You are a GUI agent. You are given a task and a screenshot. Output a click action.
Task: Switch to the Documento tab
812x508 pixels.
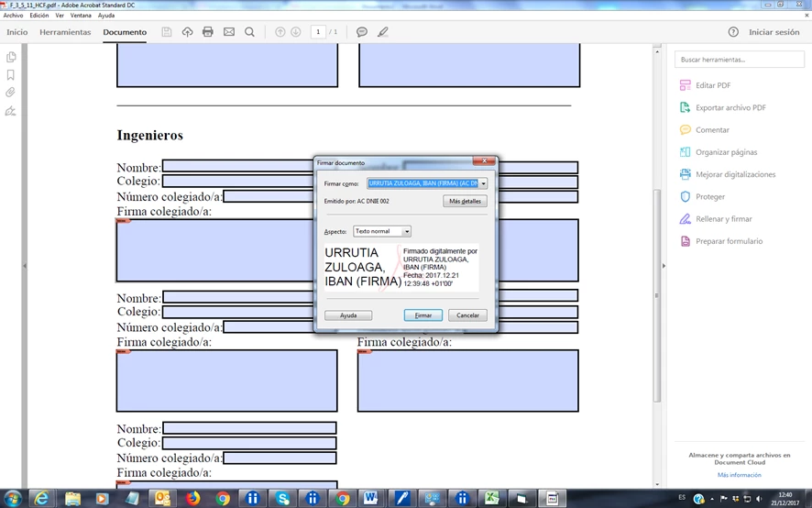point(125,32)
